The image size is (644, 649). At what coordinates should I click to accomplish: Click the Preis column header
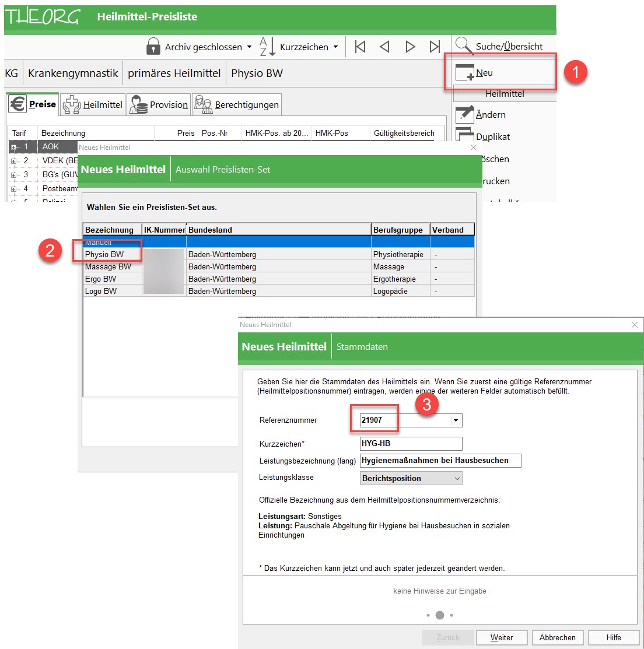pyautogui.click(x=176, y=134)
